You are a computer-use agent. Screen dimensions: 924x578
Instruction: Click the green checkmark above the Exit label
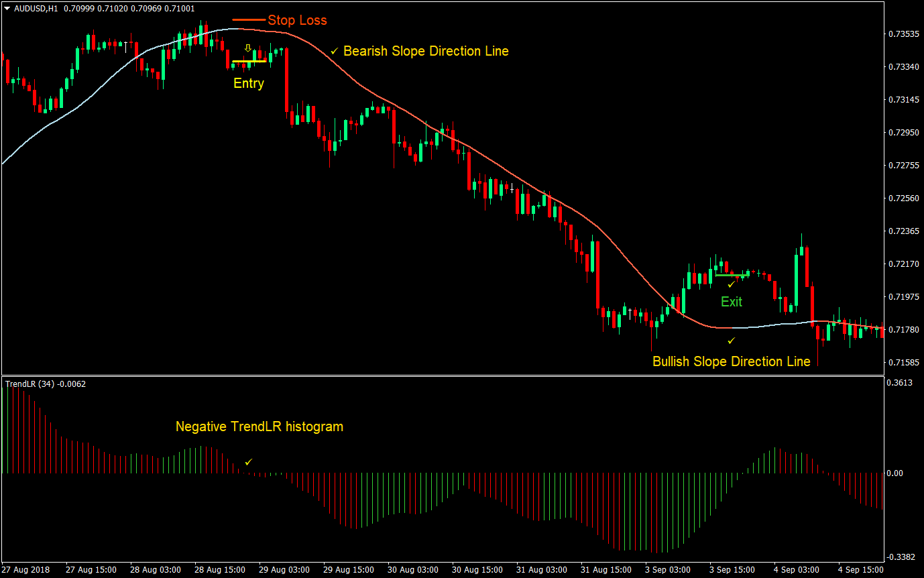tap(732, 284)
